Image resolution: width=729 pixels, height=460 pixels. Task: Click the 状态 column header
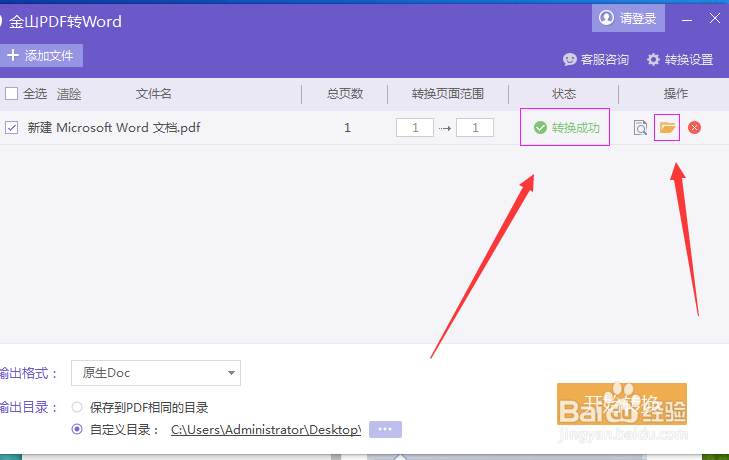[x=564, y=94]
